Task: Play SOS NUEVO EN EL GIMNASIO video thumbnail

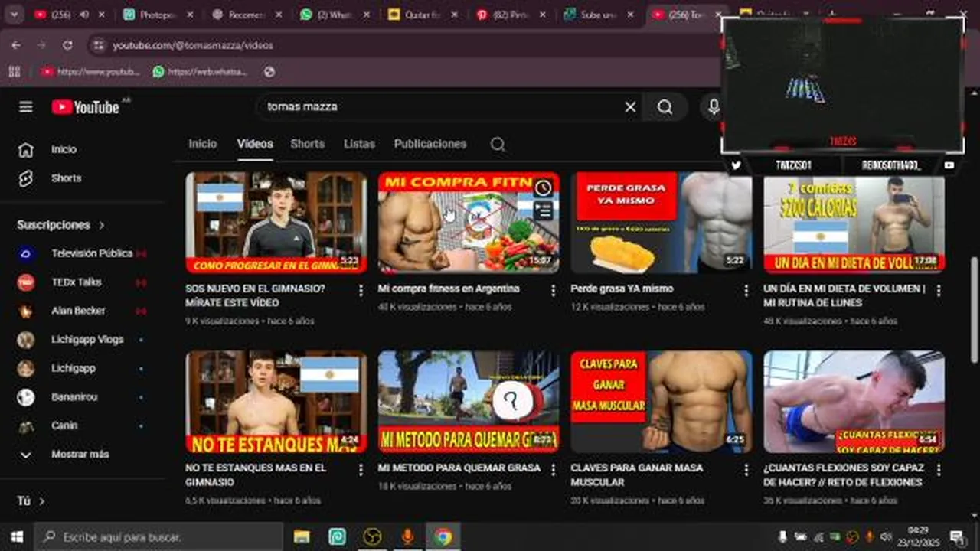Action: click(276, 222)
